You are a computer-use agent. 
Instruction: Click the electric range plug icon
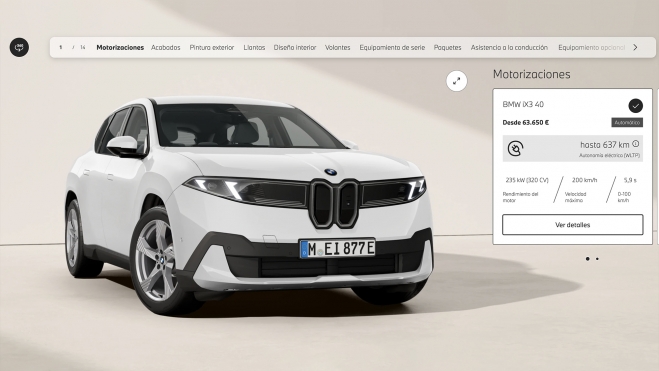[x=515, y=148]
